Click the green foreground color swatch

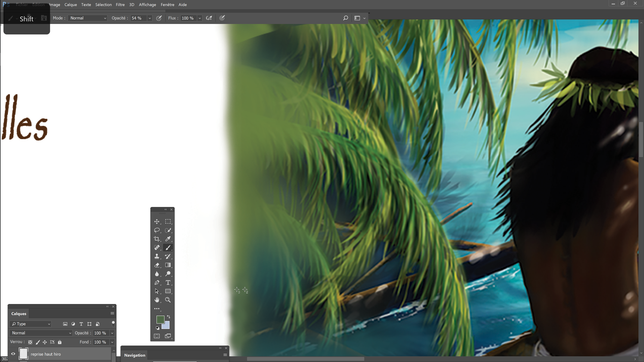click(160, 319)
